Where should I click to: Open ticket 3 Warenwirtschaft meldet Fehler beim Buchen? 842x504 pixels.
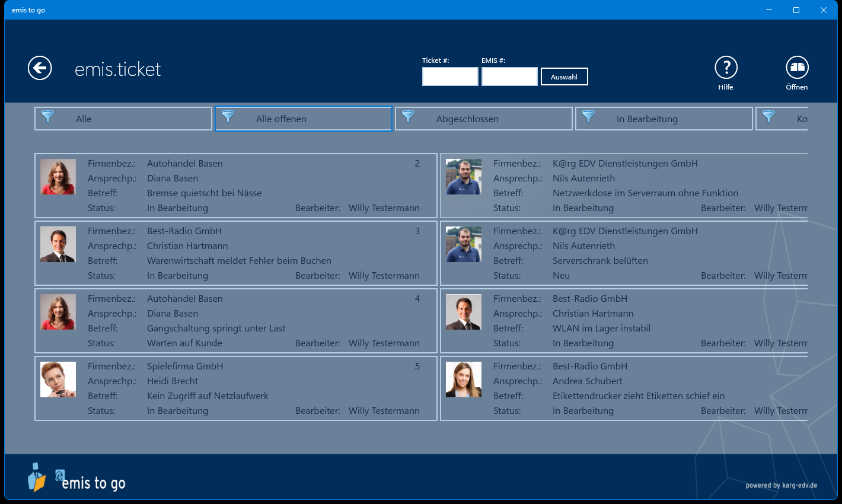(236, 253)
